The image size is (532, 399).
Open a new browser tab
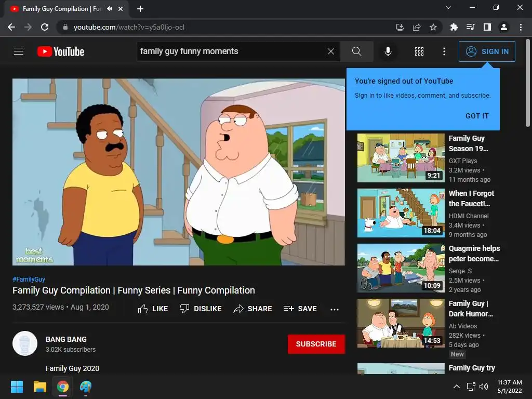tap(140, 9)
